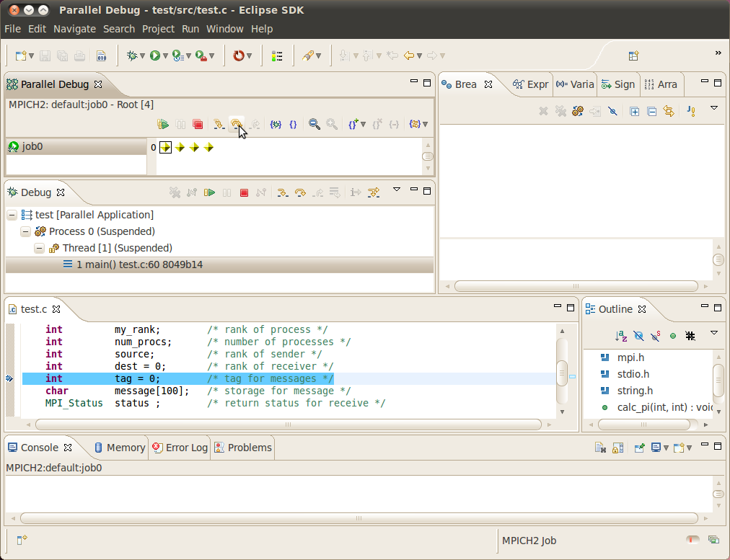The image size is (730, 560).
Task: Resume all processes in Parallel Debug toolbar
Action: click(163, 124)
